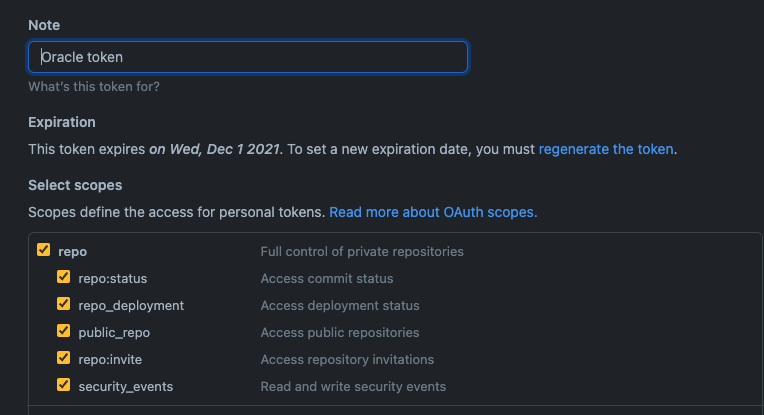Image resolution: width=764 pixels, height=415 pixels.
Task: Toggle the repo:invite checkbox
Action: (64, 359)
